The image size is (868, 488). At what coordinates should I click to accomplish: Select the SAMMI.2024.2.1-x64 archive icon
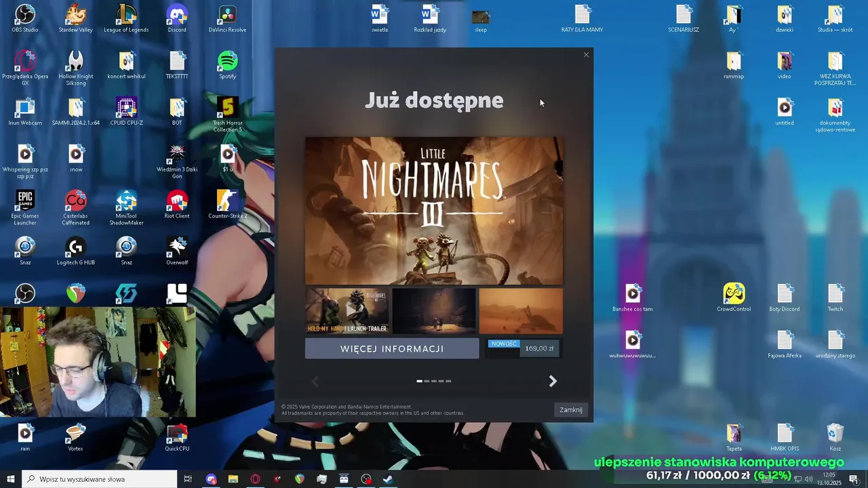click(x=75, y=112)
